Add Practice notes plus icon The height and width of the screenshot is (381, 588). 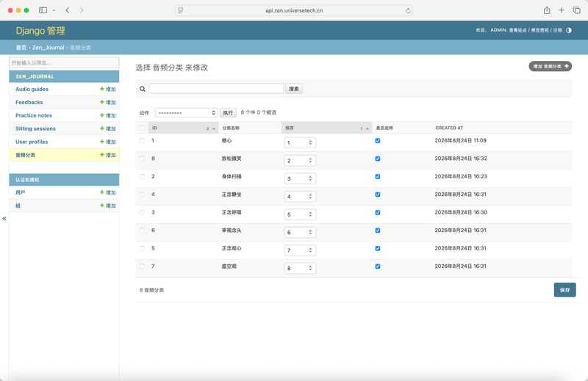[102, 115]
